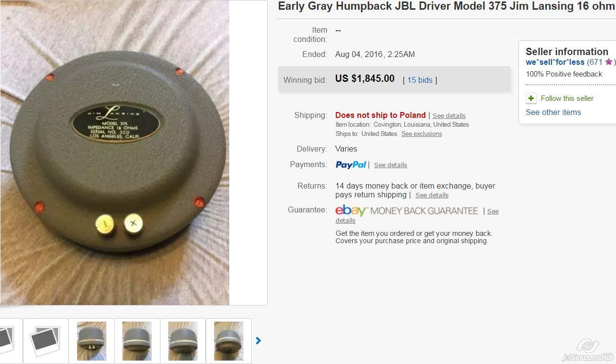Click the PayPal logo

pos(351,165)
